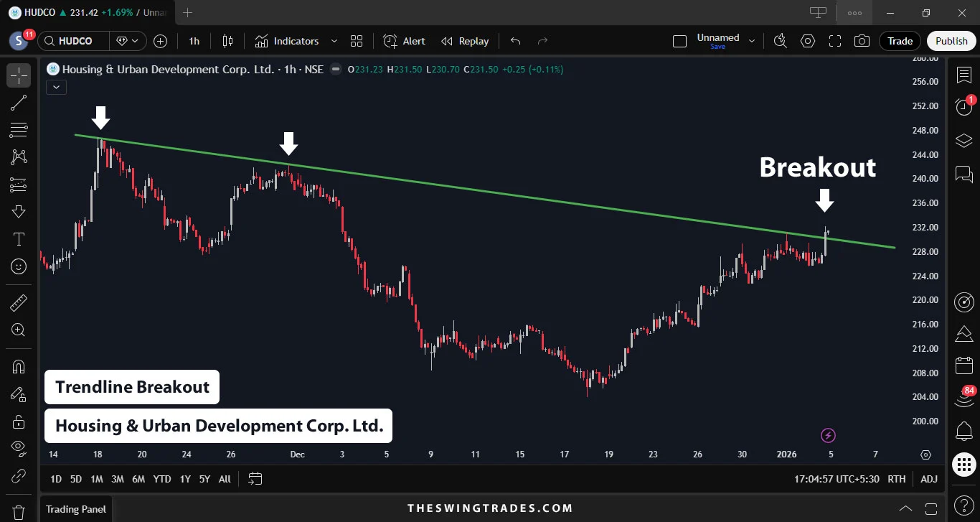Set date range to YTD
The height and width of the screenshot is (522, 980).
162,479
